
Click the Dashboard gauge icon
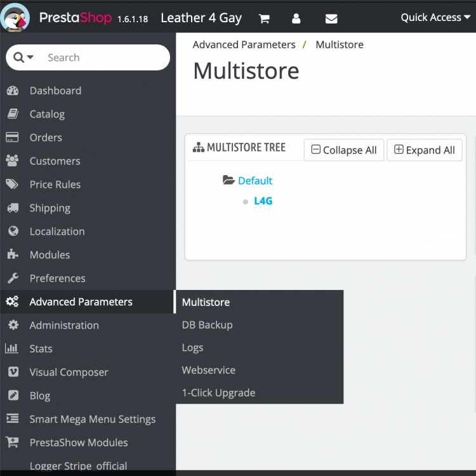pos(13,91)
